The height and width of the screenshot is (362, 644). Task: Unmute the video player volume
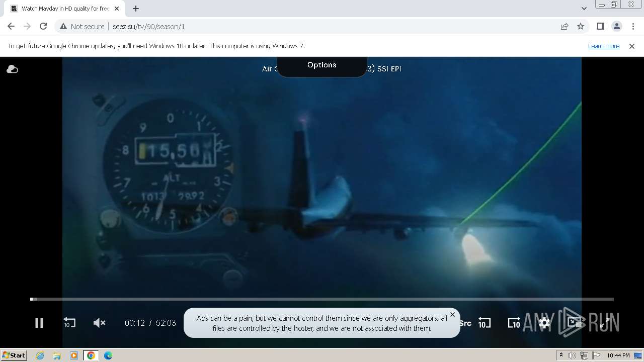tap(100, 323)
